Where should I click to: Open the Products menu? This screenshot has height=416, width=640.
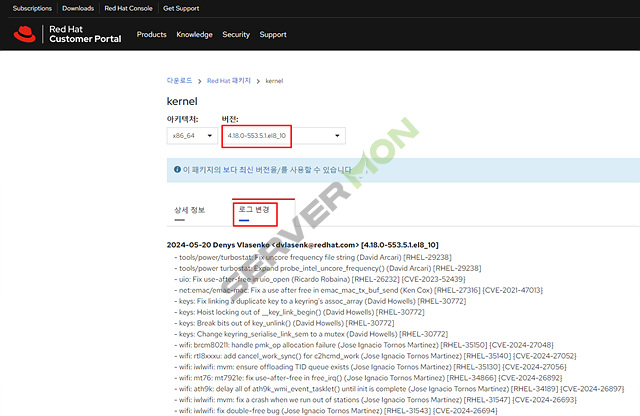click(151, 35)
